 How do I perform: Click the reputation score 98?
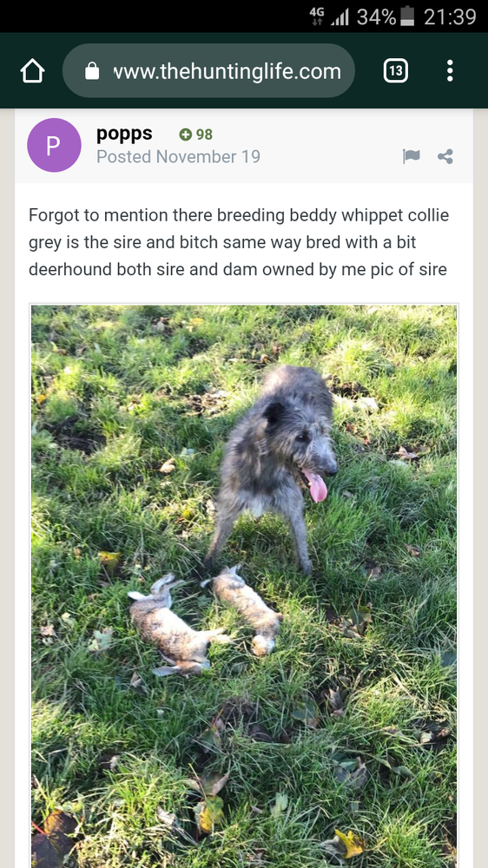[204, 135]
